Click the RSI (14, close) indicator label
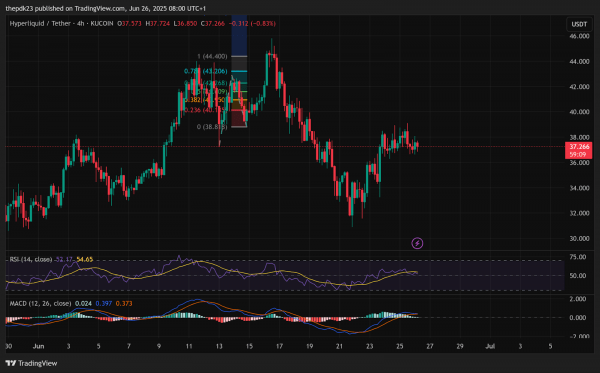600x373 pixels. [31, 259]
